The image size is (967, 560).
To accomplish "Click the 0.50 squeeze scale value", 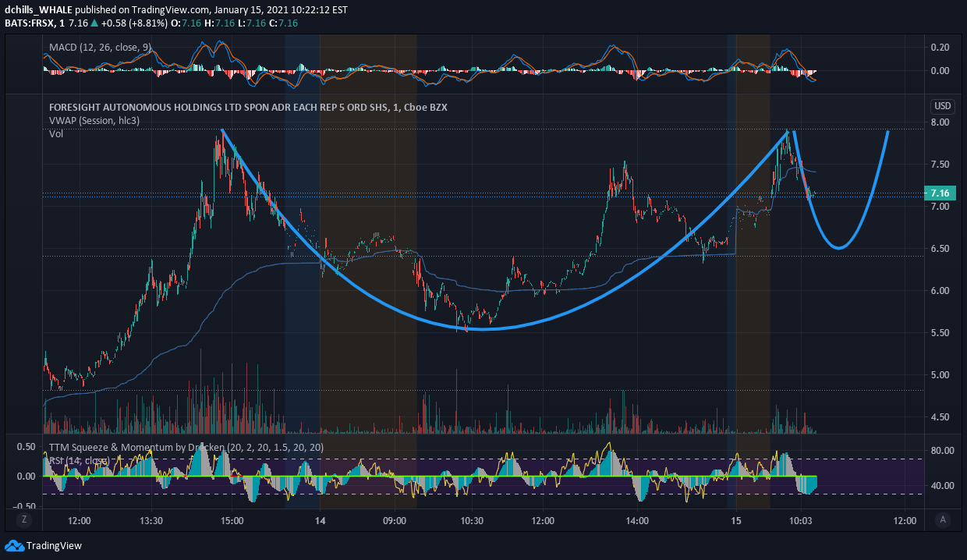I will coord(26,447).
